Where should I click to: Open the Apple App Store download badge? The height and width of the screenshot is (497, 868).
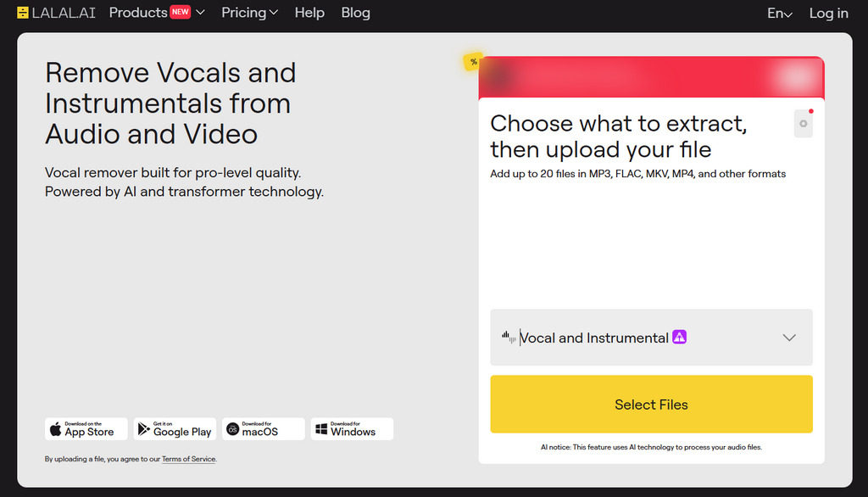(86, 429)
